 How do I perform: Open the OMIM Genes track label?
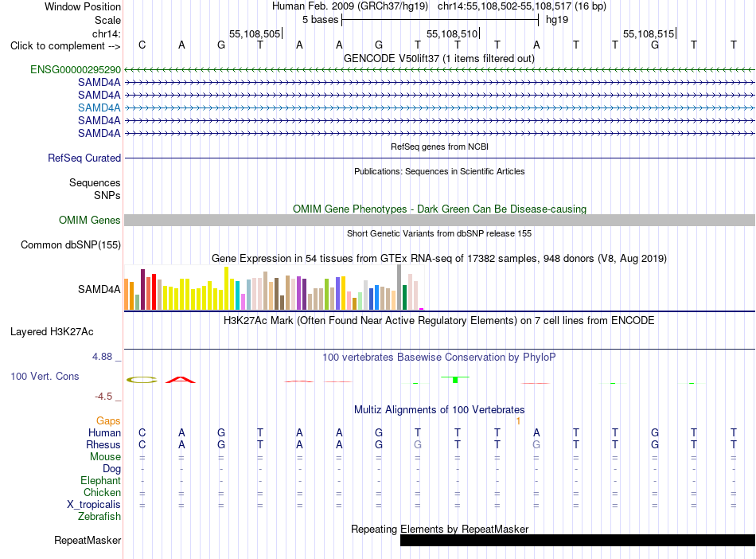90,221
